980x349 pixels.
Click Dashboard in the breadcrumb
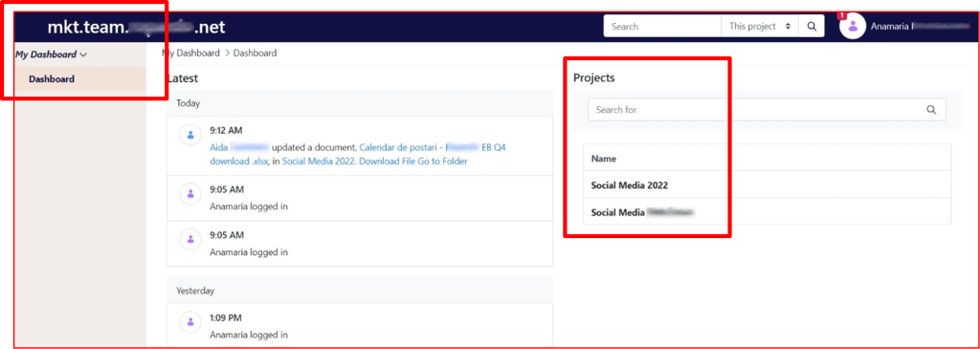tap(255, 54)
